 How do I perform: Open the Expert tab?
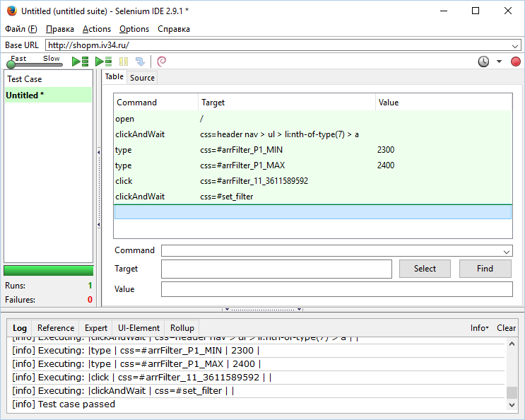tap(96, 328)
